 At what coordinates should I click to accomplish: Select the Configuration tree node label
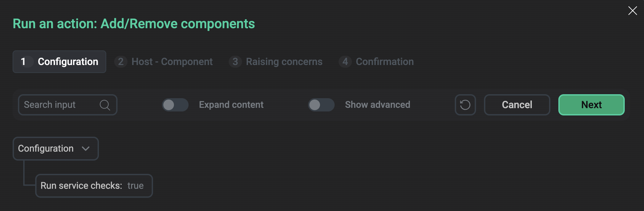tap(46, 149)
